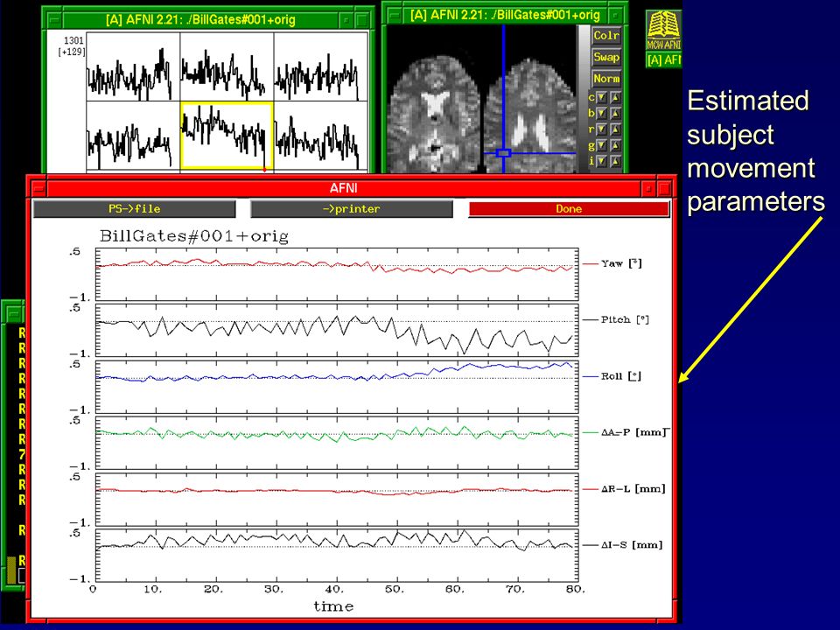Click the red ΔR-L trace plot
This screenshot has width=840, height=630.
[337, 491]
